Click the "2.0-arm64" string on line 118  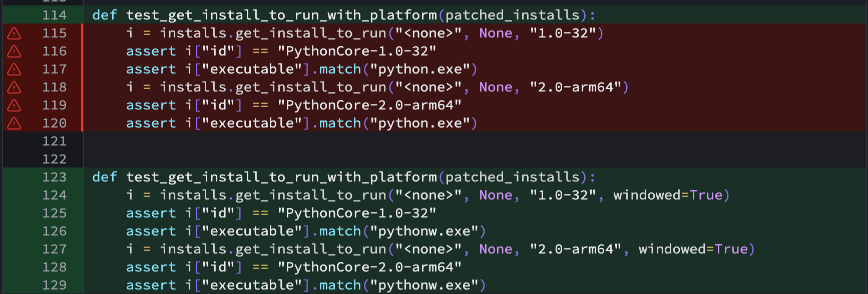576,87
